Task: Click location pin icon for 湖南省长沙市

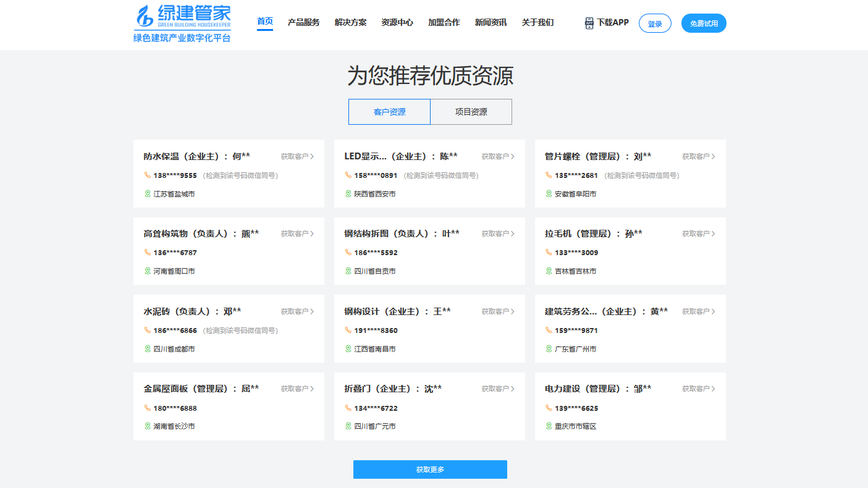Action: coord(148,426)
